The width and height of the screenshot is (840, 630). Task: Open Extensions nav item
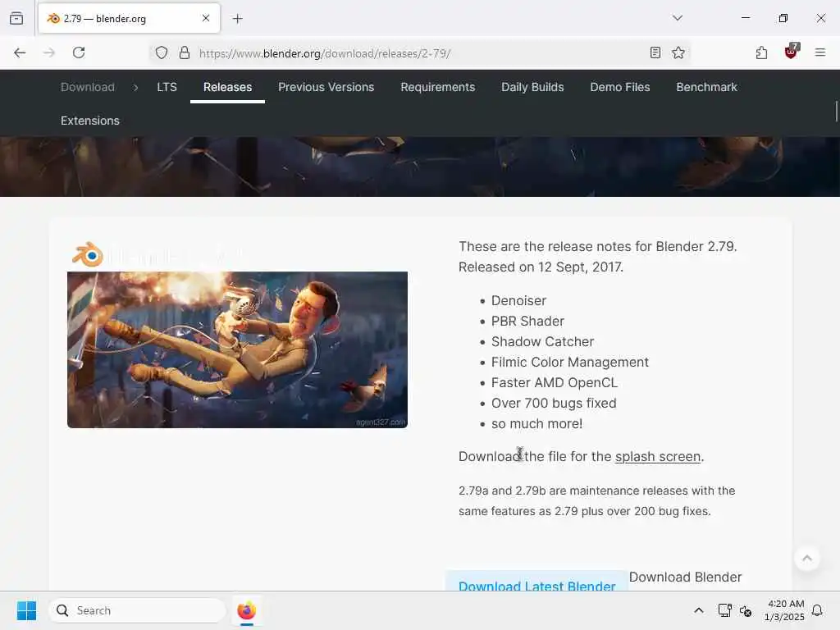[90, 121]
